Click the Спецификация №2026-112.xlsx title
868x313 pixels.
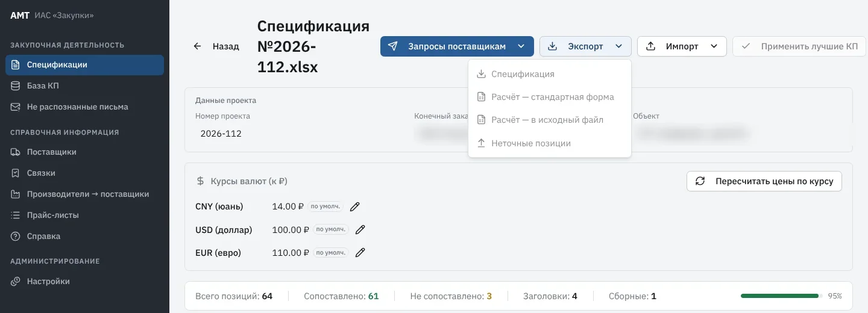pos(313,47)
